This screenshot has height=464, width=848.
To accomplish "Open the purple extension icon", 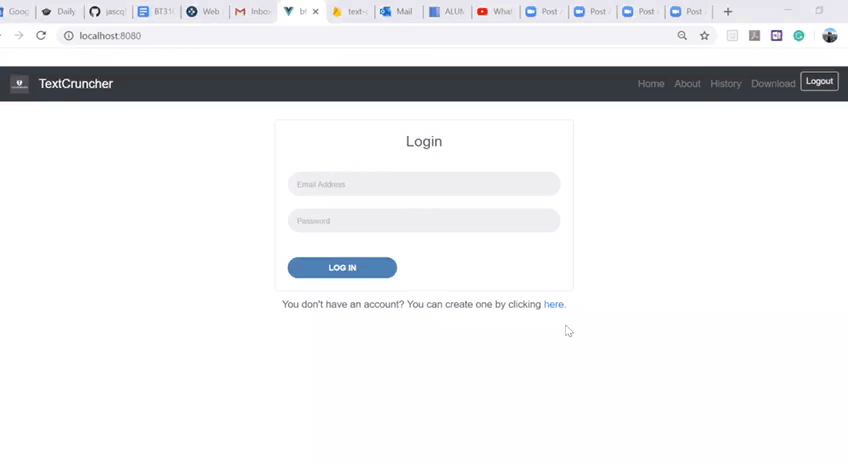I will click(777, 36).
